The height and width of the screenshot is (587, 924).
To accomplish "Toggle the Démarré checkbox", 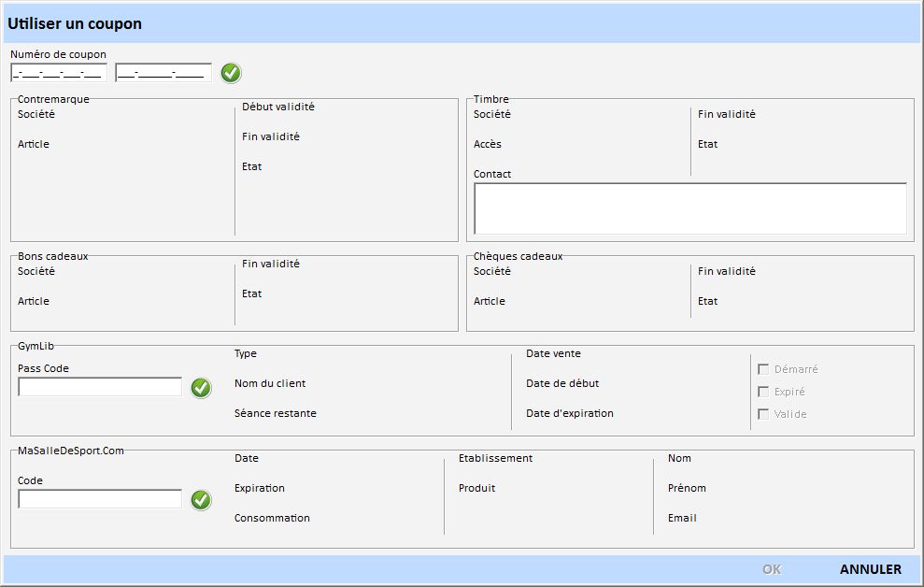I will pos(763,369).
